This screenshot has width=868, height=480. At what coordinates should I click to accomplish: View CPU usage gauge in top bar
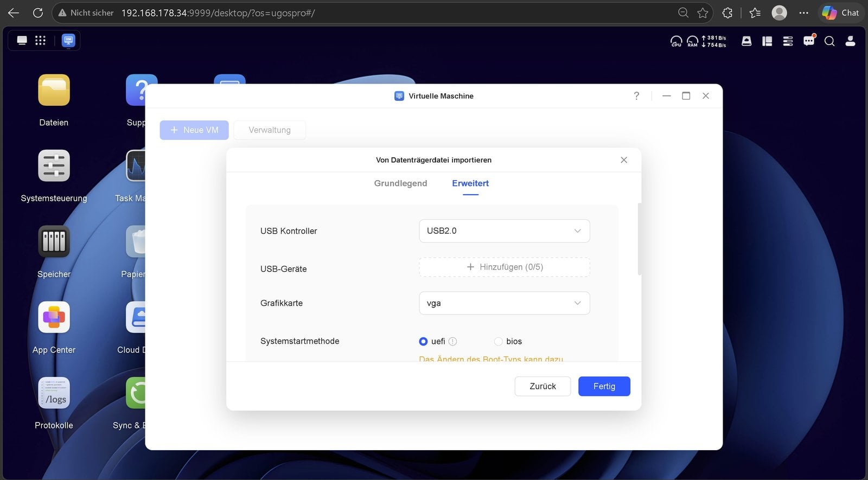coord(676,41)
